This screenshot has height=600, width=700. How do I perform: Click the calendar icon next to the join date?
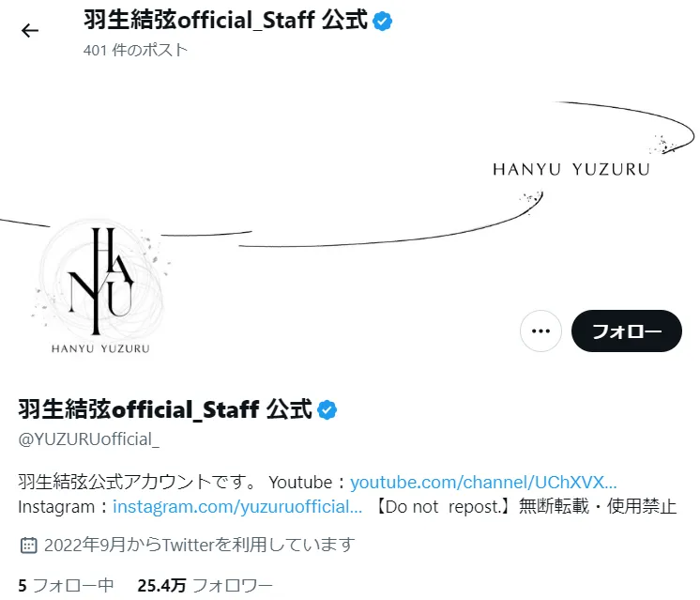28,545
